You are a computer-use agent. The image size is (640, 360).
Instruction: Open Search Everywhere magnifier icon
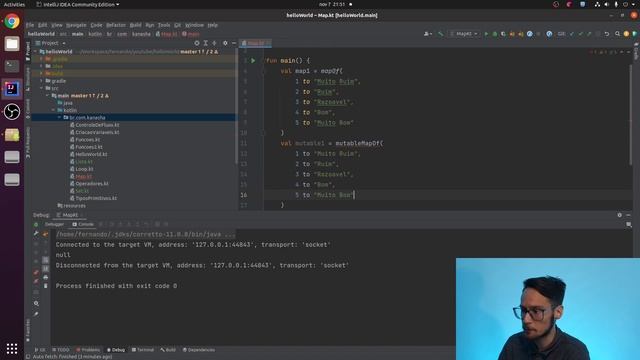pos(617,34)
